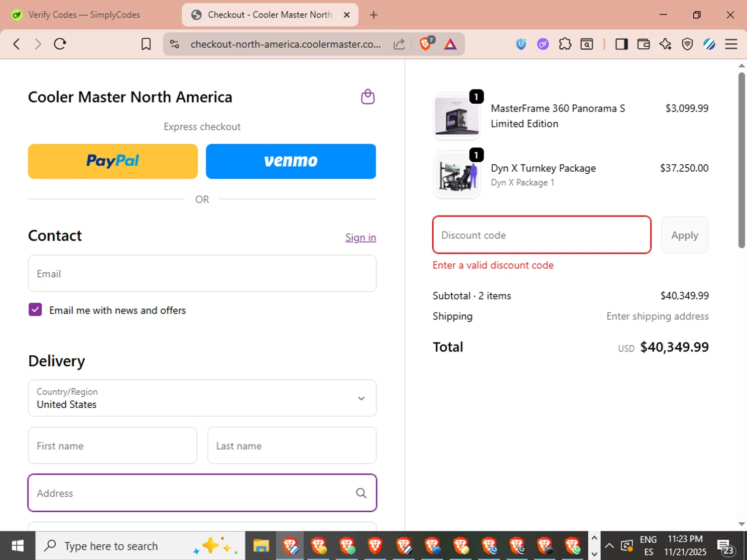747x560 pixels.
Task: Click the Enter shipping address text
Action: click(x=657, y=316)
